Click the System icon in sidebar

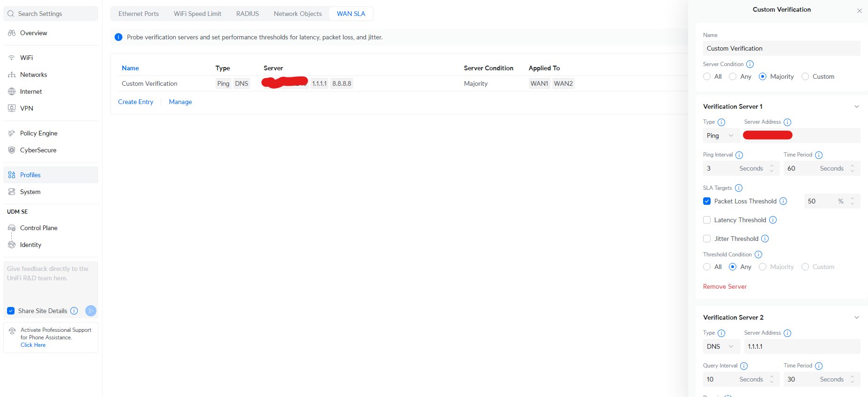click(12, 192)
